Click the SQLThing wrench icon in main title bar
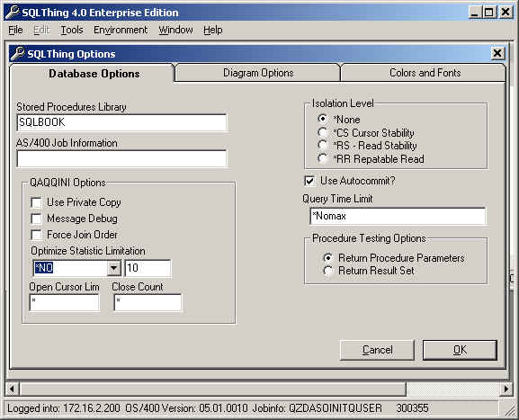Image resolution: width=519 pixels, height=420 pixels. pyautogui.click(x=13, y=13)
